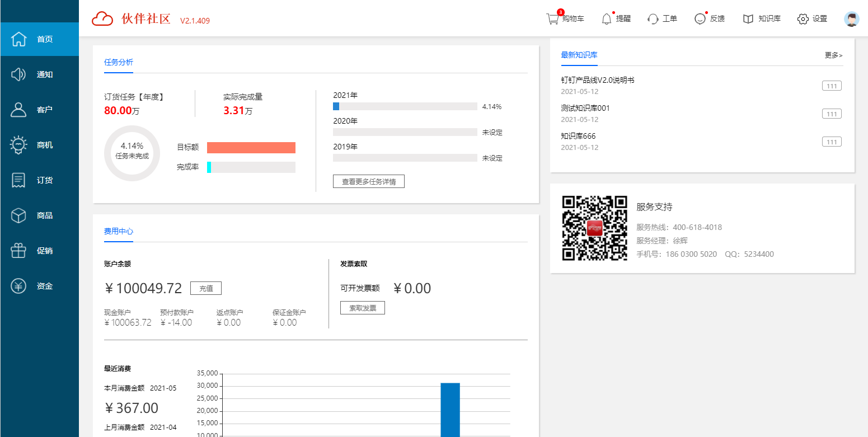868x437 pixels.
Task: Open the work order headset icon
Action: [653, 19]
